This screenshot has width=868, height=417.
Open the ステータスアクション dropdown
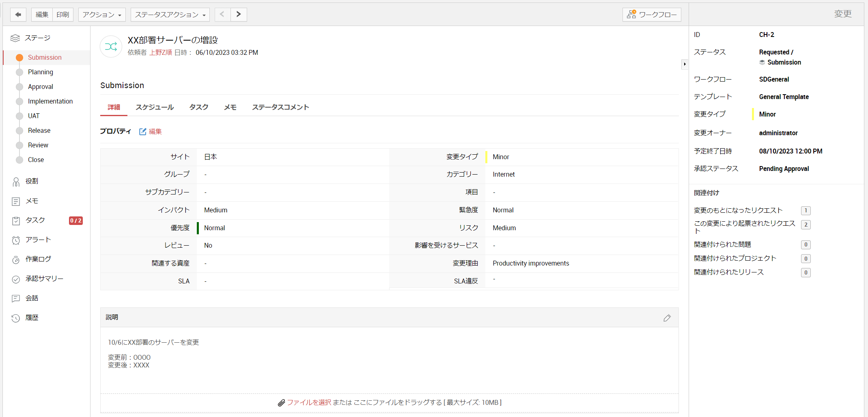(170, 14)
